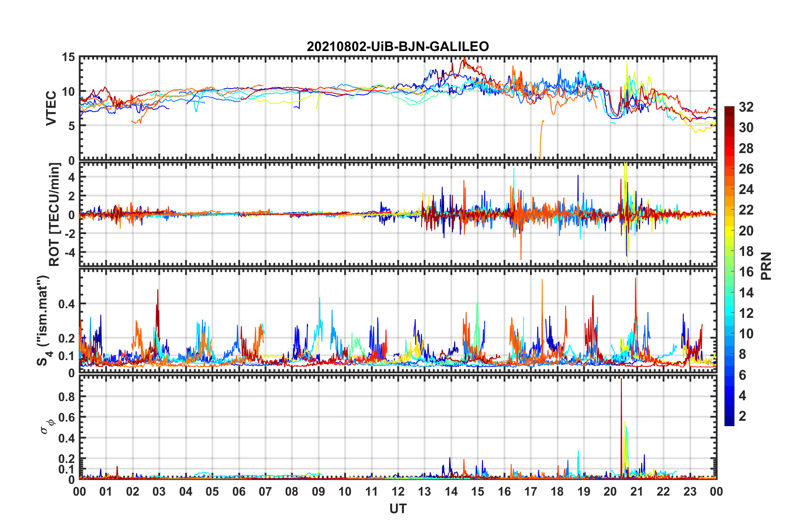Click the orange VTEC line rising from zero
The image size is (796, 532).
542,140
